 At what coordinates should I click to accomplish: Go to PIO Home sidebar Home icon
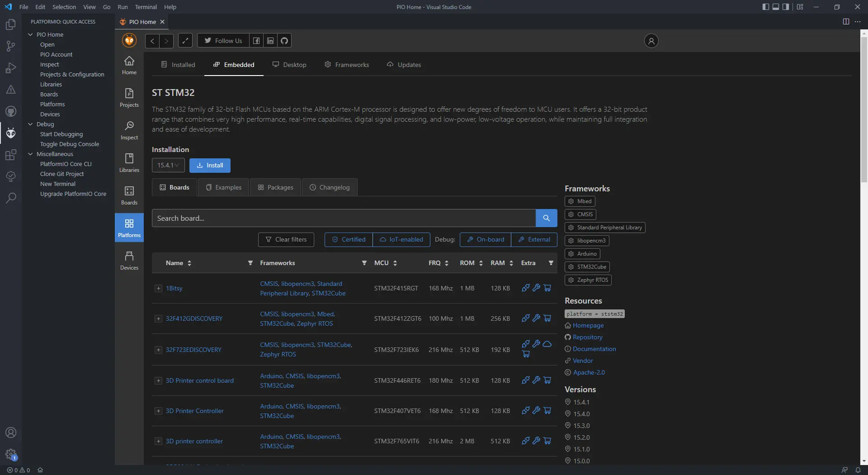(x=129, y=65)
